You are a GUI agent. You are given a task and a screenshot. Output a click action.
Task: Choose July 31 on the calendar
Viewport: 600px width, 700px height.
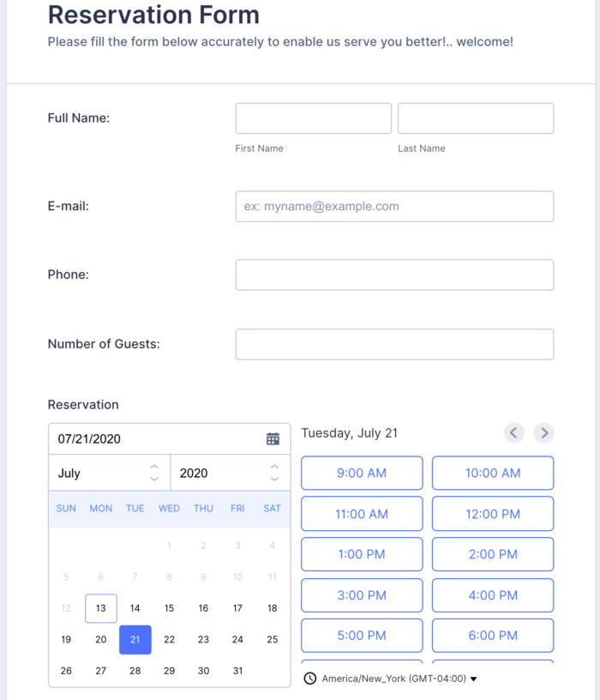tap(238, 671)
